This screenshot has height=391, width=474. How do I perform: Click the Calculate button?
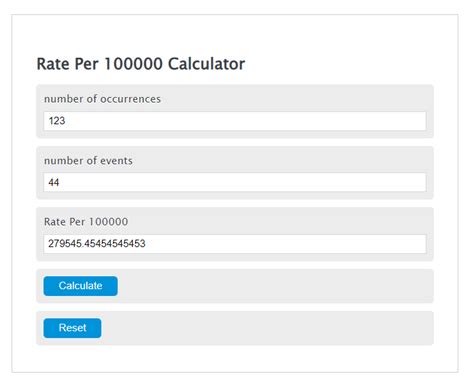pyautogui.click(x=80, y=286)
